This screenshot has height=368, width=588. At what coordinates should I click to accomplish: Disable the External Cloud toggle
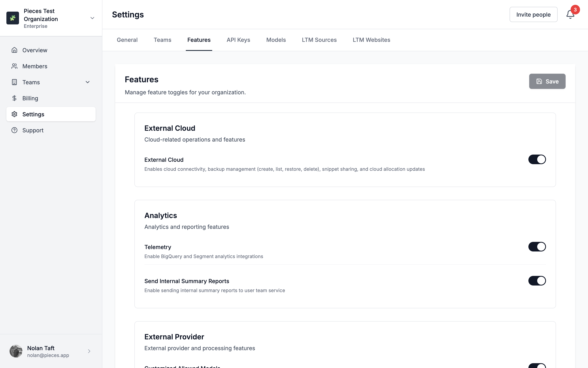[x=537, y=159]
